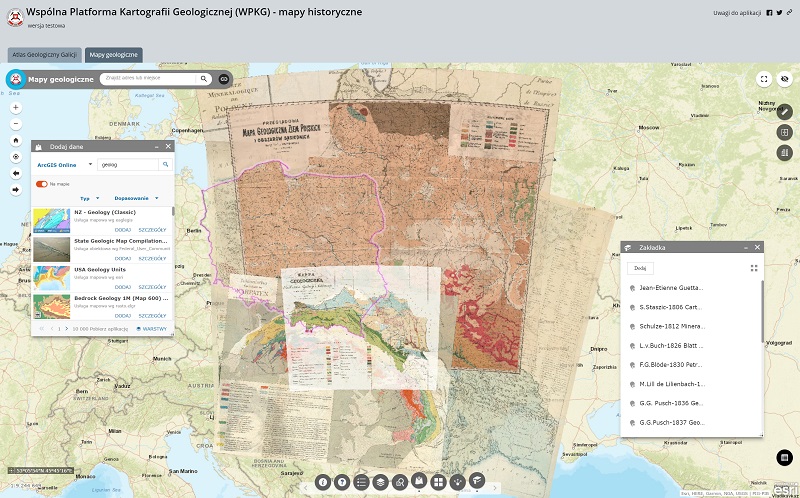Click Uwagi do aplikacji link
Viewport: 800px width, 498px height.
point(737,13)
